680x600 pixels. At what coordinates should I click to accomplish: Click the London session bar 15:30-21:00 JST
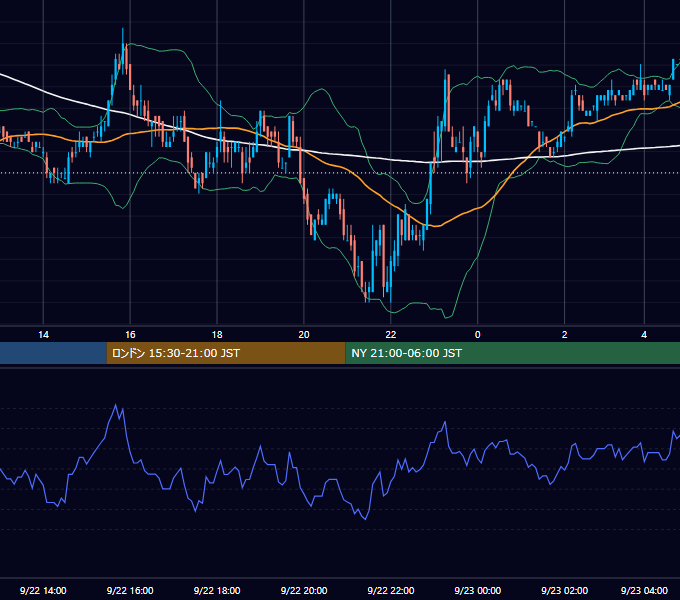tap(226, 353)
